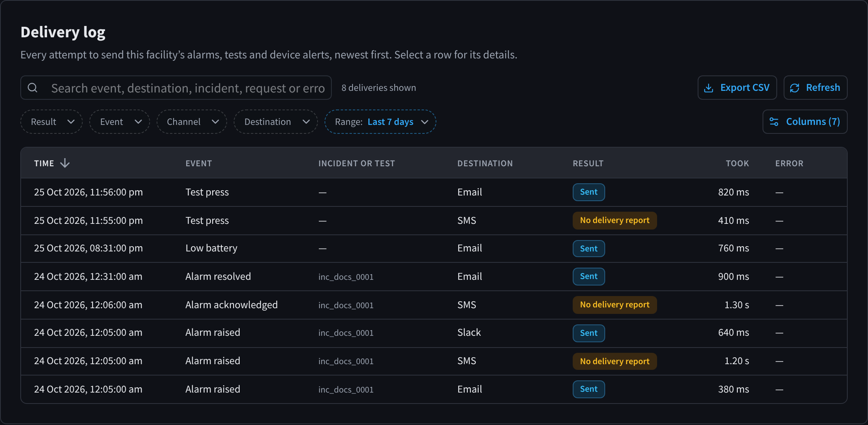The image size is (868, 425).
Task: Click the Slack destination cell
Action: [x=469, y=333]
